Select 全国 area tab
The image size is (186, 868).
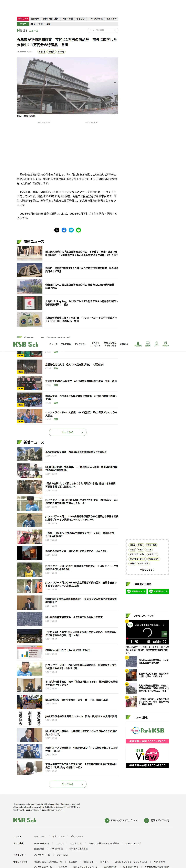pyautogui.click(x=48, y=24)
